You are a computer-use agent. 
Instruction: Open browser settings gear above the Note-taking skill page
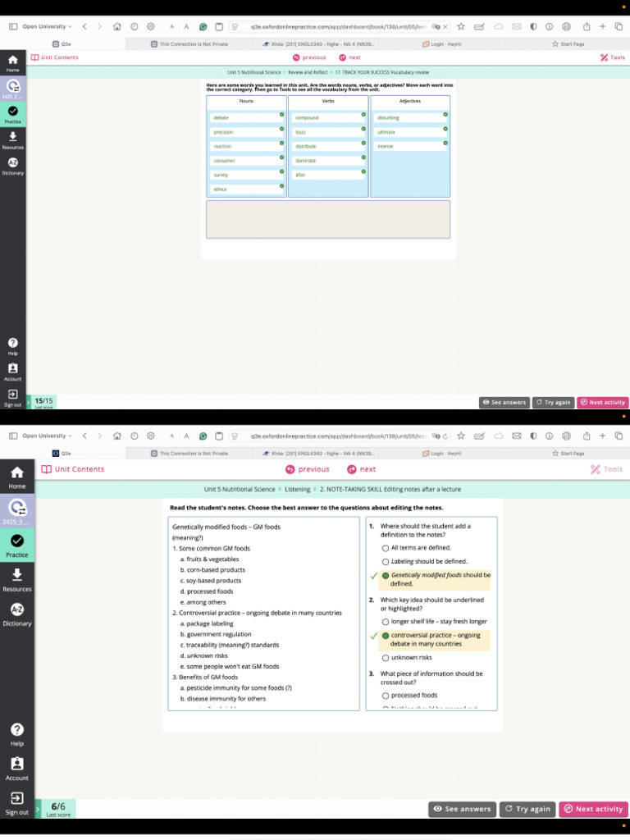coord(151,436)
